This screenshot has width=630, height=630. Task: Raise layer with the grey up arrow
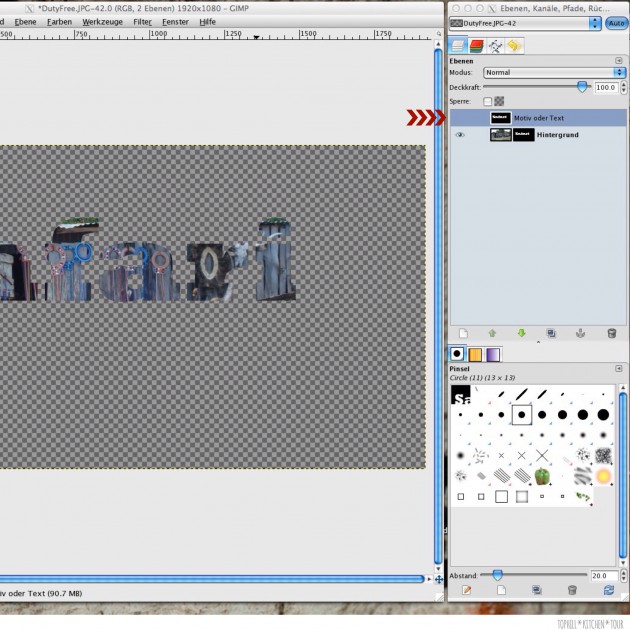(492, 333)
